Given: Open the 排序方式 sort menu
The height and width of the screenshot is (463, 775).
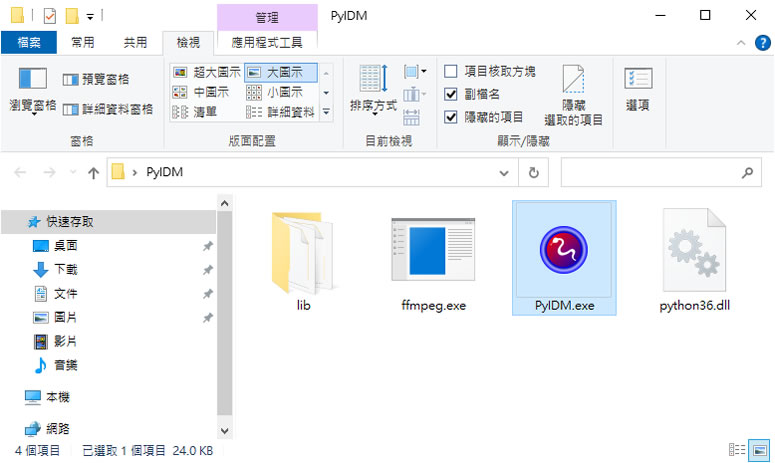Looking at the screenshot, I should pyautogui.click(x=373, y=90).
